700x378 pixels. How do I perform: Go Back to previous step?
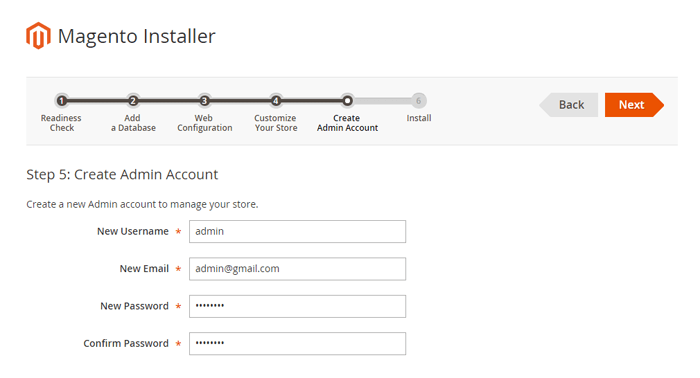click(x=569, y=105)
